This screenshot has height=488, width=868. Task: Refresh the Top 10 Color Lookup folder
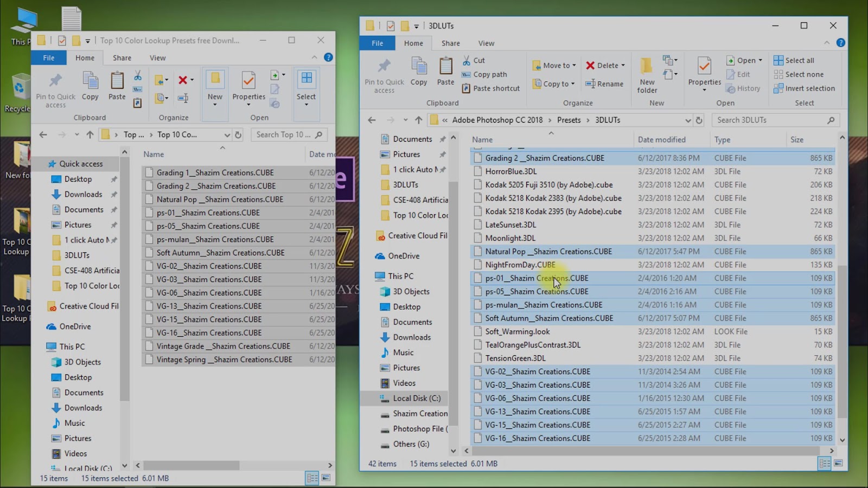pyautogui.click(x=238, y=135)
